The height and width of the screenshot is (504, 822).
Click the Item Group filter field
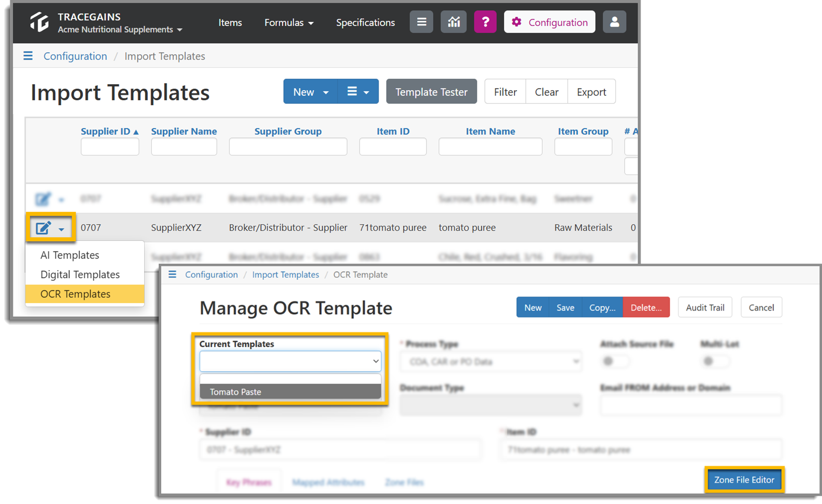[583, 147]
